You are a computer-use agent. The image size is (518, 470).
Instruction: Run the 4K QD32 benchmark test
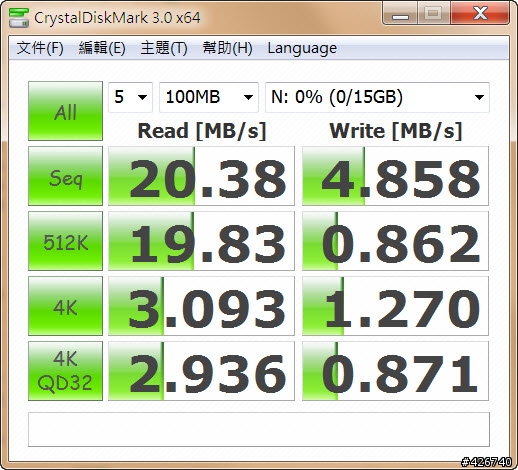tap(65, 371)
